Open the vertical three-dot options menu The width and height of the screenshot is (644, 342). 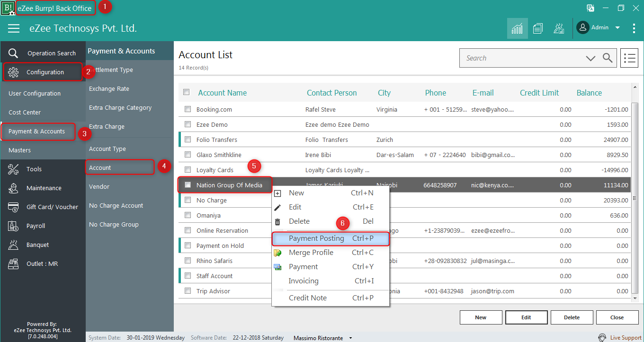point(634,28)
